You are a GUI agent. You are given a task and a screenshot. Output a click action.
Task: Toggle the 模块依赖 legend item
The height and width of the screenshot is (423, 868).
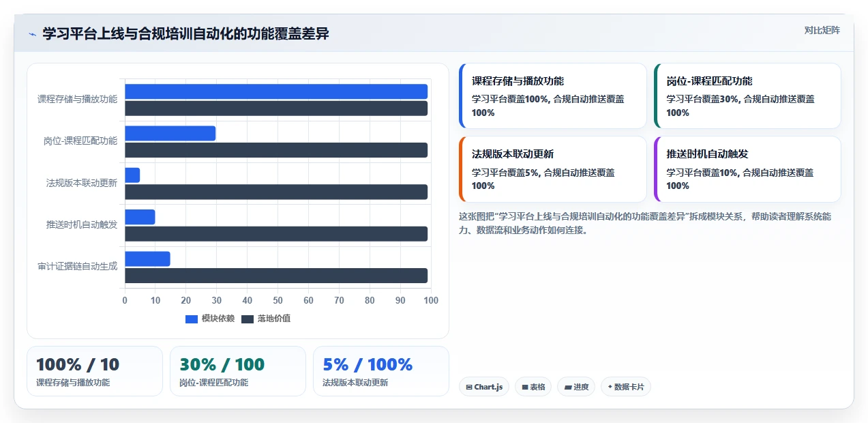pyautogui.click(x=210, y=319)
